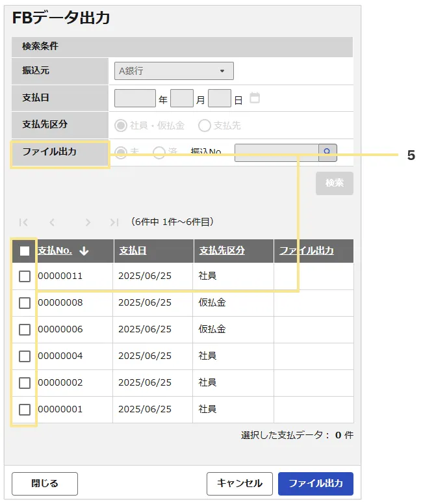Screen dimensions: 423x504
Task: Toggle the select-all header checkbox
Action: pos(25,251)
